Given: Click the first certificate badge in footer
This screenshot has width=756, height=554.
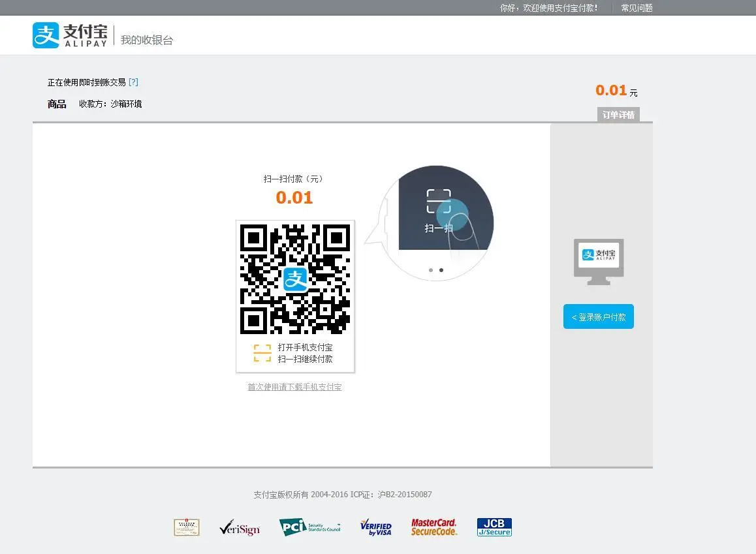Looking at the screenshot, I should (x=187, y=527).
